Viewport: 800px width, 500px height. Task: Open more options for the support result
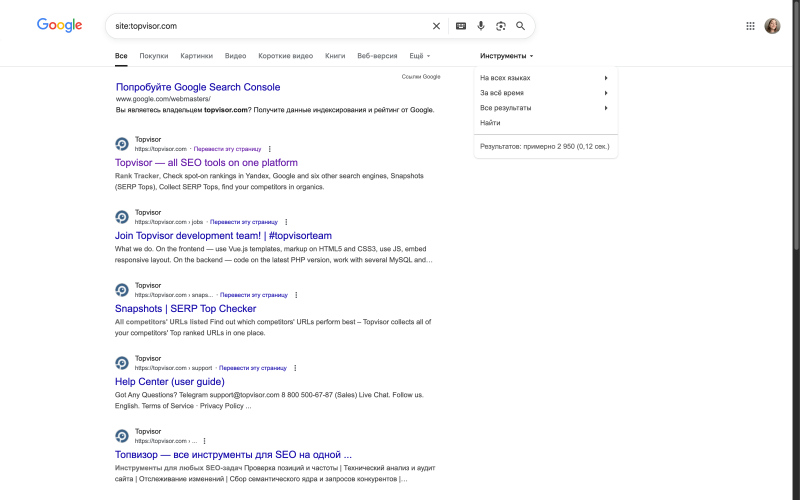[x=295, y=368]
